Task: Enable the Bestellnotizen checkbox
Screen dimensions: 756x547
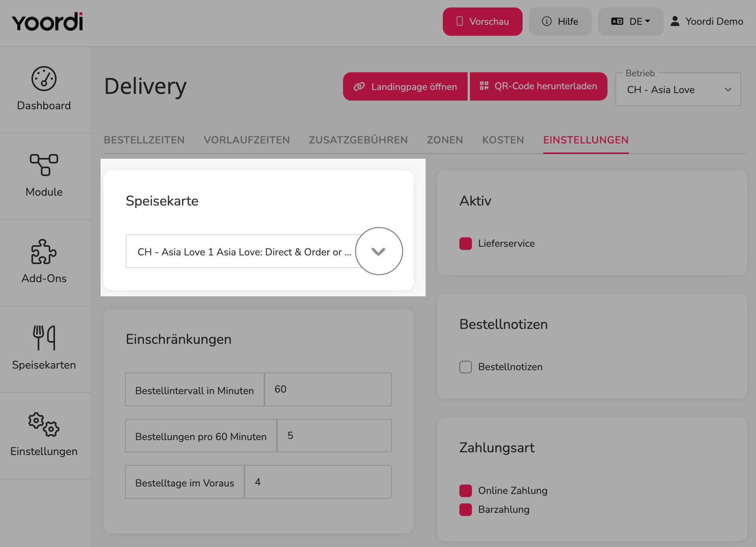Action: pyautogui.click(x=466, y=367)
